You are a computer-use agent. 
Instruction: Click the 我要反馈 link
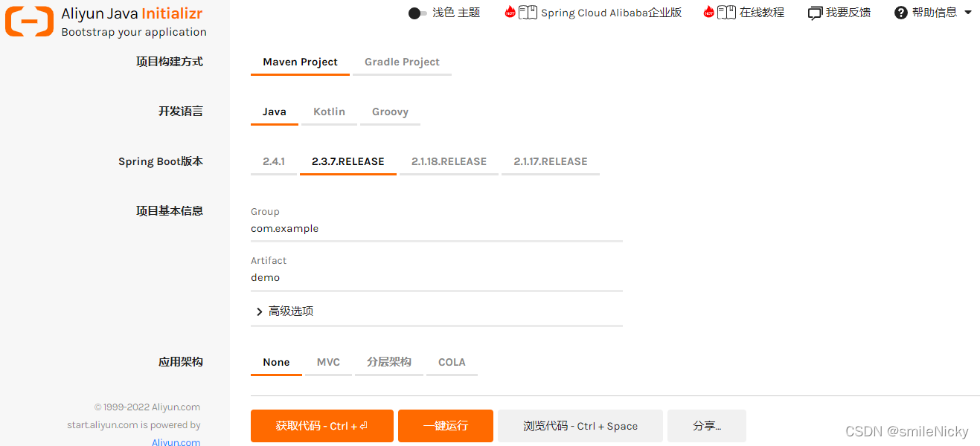tap(848, 13)
